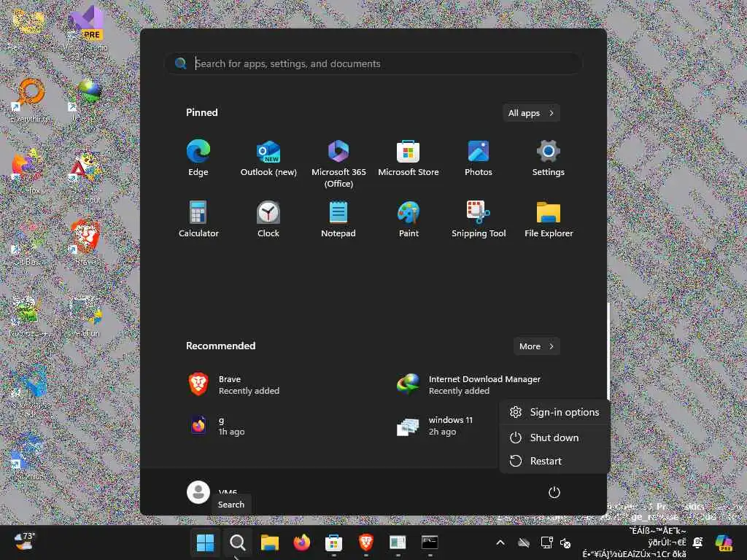Viewport: 747px width, 560px height.
Task: Open the network tray icon
Action: coord(546,542)
